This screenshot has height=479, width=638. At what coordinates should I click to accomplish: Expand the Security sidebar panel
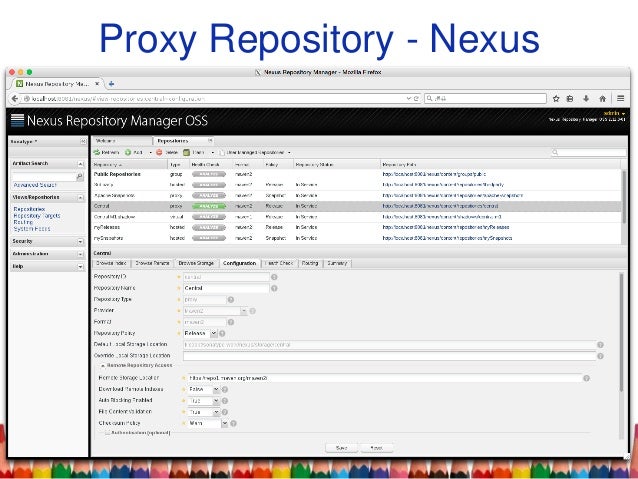click(x=80, y=241)
